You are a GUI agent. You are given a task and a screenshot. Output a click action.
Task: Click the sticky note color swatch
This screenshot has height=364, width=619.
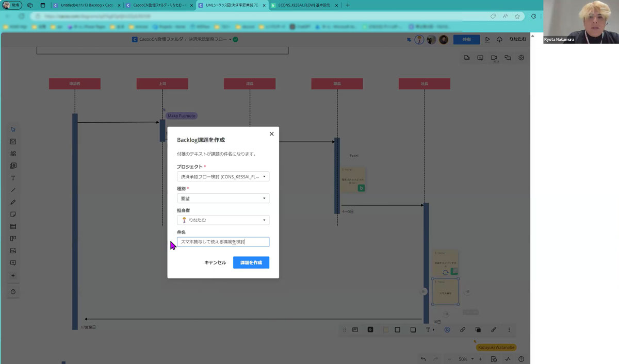click(x=385, y=330)
